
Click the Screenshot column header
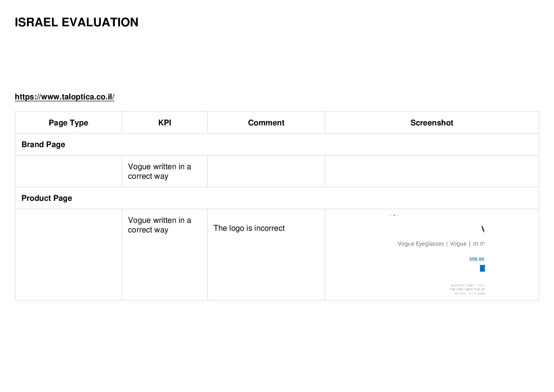click(432, 122)
